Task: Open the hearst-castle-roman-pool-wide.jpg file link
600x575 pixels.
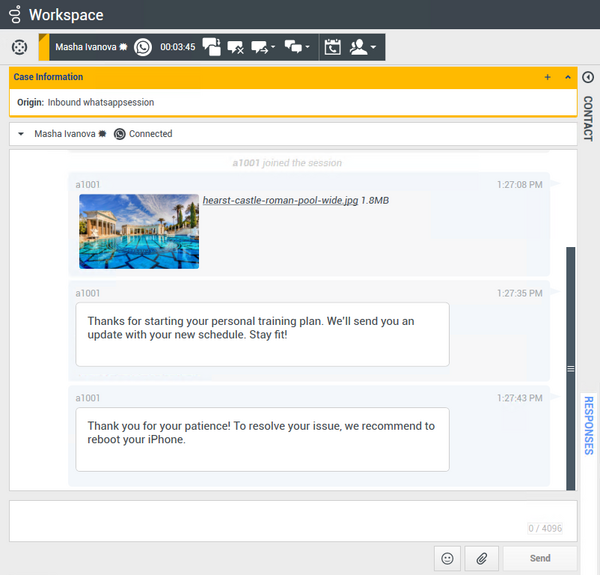Action: pyautogui.click(x=280, y=201)
